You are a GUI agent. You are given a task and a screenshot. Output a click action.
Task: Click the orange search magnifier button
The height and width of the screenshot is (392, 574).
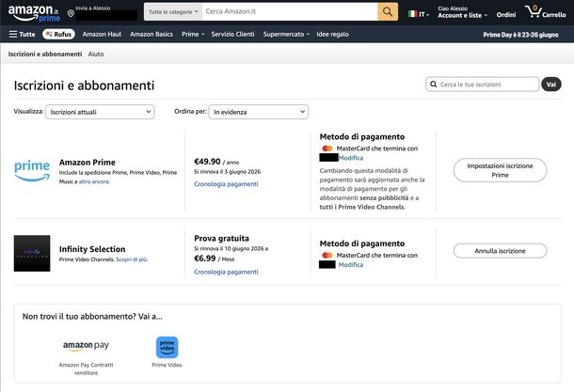click(x=388, y=11)
